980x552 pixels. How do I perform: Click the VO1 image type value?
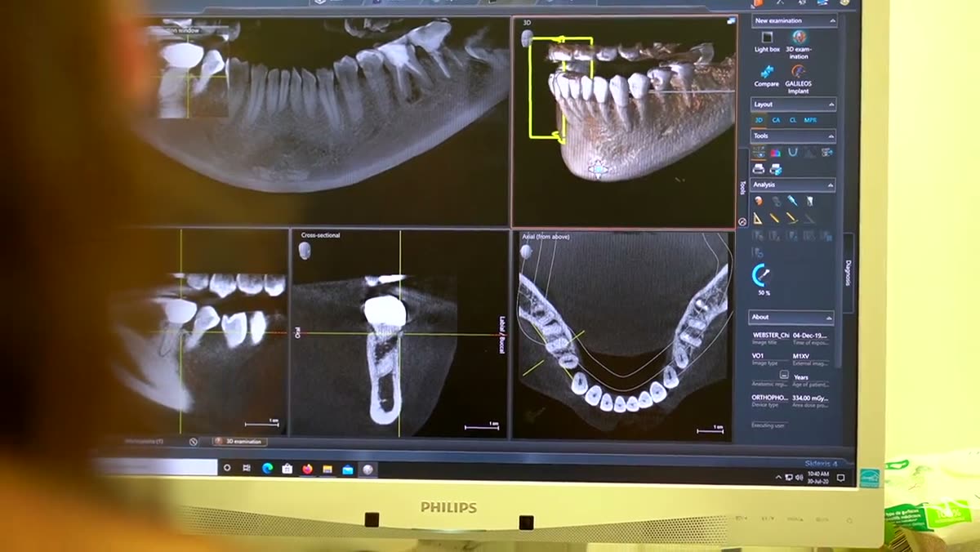tap(758, 356)
